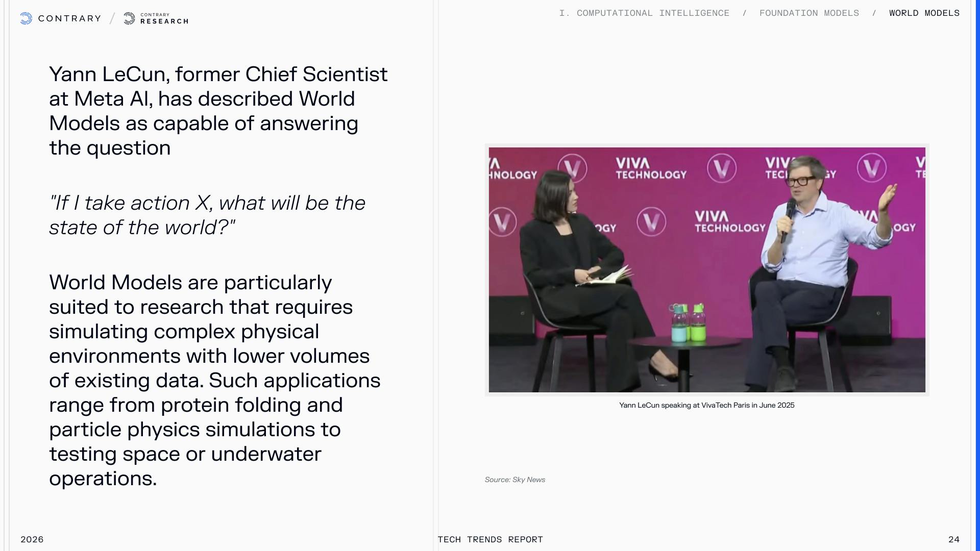
Task: Click the page number 24
Action: coord(953,539)
